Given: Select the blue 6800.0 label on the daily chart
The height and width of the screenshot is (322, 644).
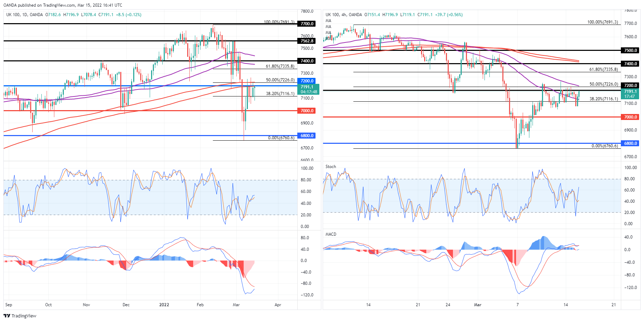Looking at the screenshot, I should 307,136.
